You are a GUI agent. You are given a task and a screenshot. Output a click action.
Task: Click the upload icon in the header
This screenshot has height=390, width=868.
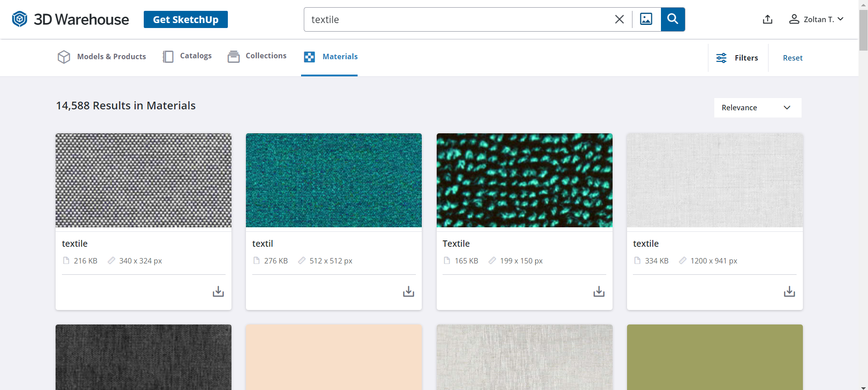tap(767, 19)
